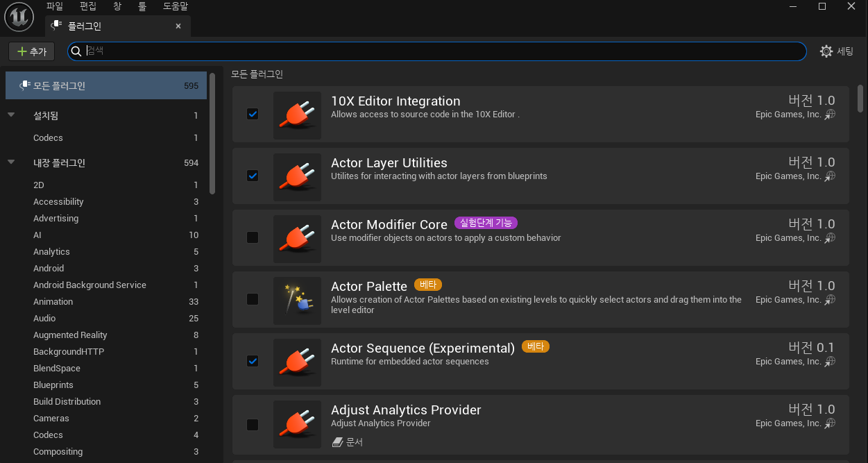This screenshot has height=463, width=868.
Task: Open Epic Games link icon for Adjust Analytics Provider
Action: point(830,423)
